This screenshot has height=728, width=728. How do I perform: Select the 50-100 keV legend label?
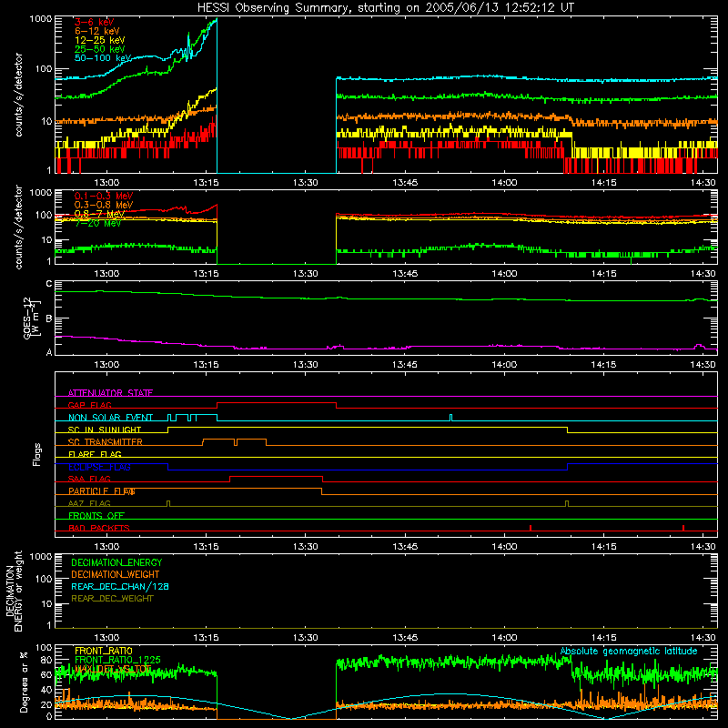coord(103,58)
